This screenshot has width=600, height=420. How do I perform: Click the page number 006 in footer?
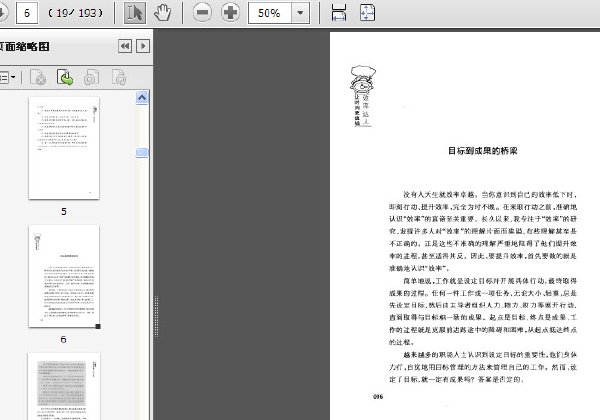click(378, 397)
